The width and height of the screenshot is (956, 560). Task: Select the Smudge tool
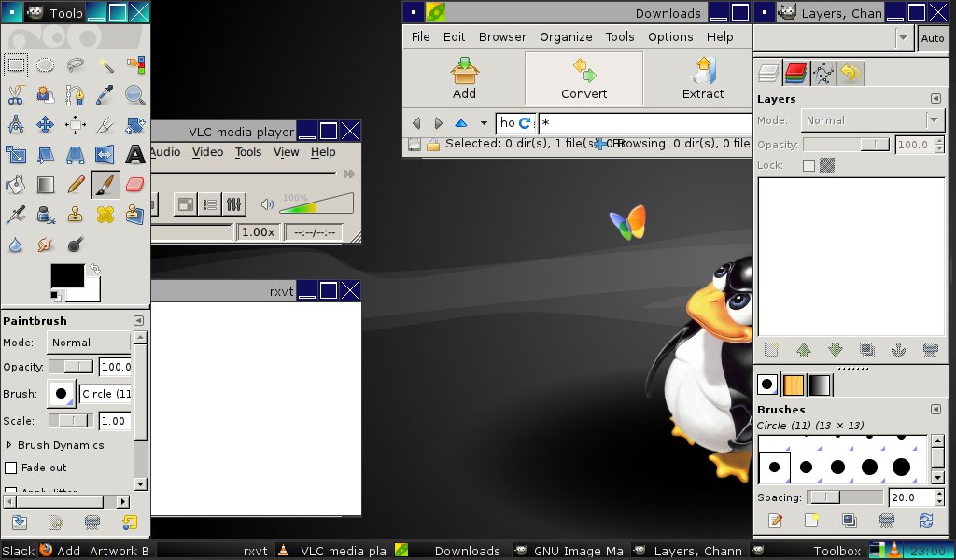point(45,245)
